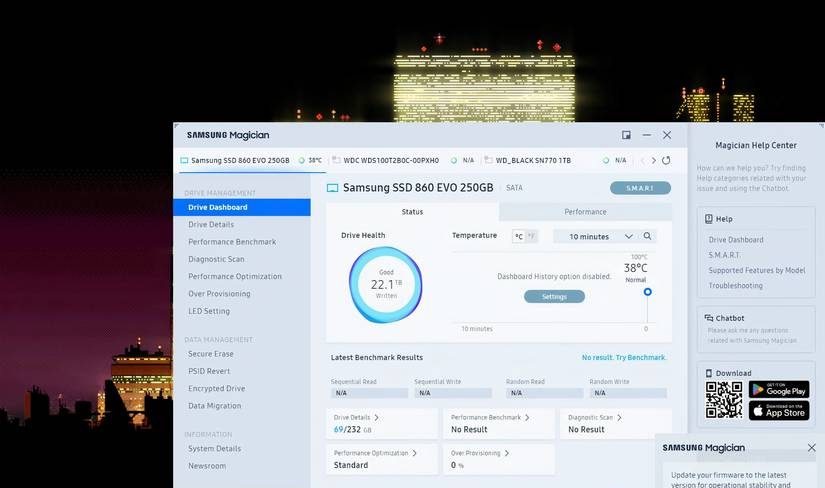Expand the Drive Details card chevron
This screenshot has height=488, width=825.
point(376,417)
